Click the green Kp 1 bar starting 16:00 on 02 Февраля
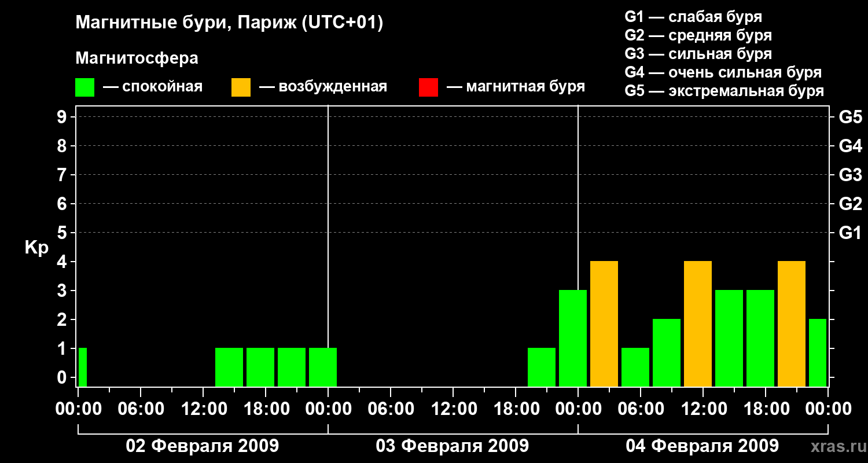Image resolution: width=868 pixels, height=463 pixels. coord(260,367)
